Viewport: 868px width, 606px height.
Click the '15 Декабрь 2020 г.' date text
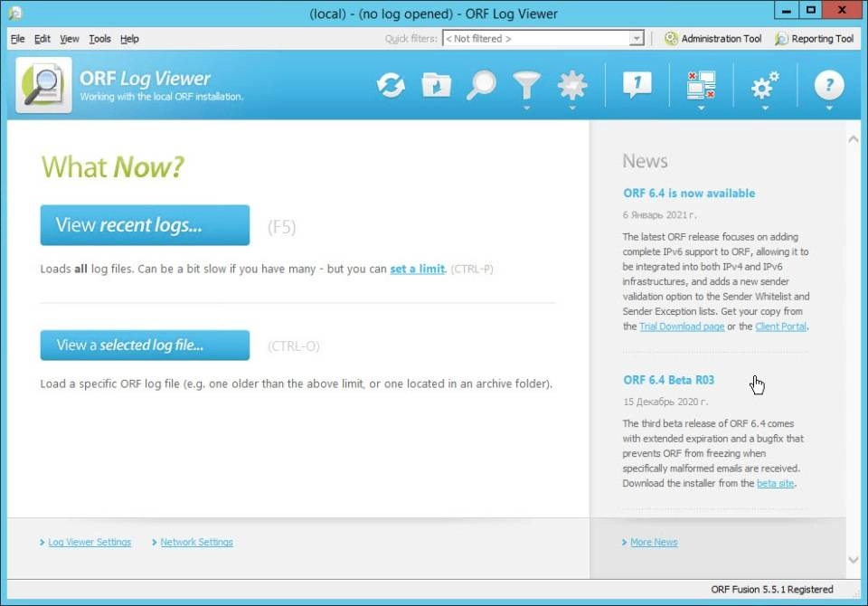[665, 402]
